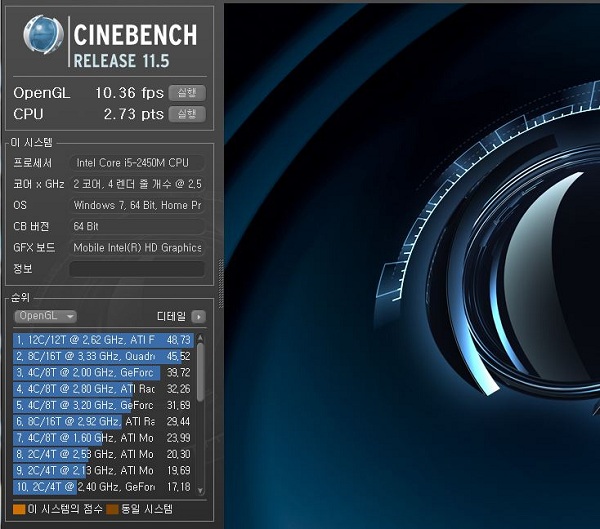Click the CB version field 64 Bit
Image resolution: width=600 pixels, height=529 pixels.
(x=137, y=226)
